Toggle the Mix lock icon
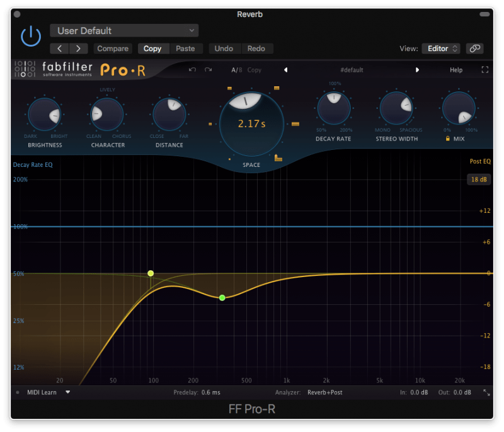 (447, 139)
